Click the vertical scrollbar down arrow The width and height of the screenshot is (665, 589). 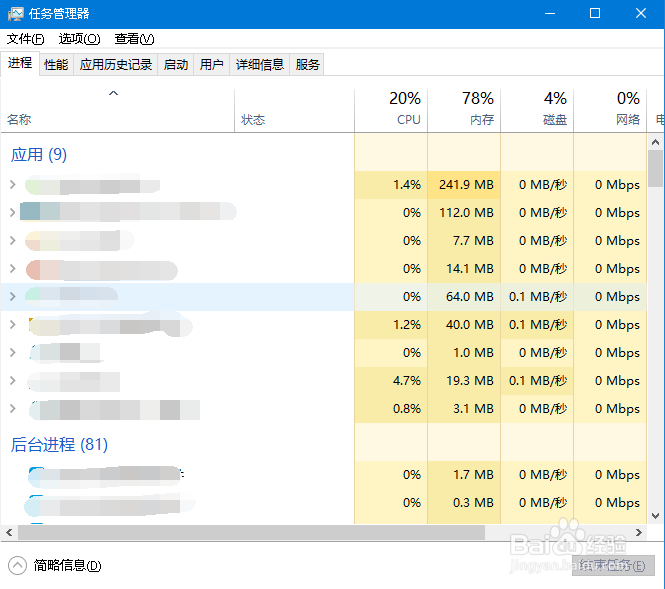(656, 516)
